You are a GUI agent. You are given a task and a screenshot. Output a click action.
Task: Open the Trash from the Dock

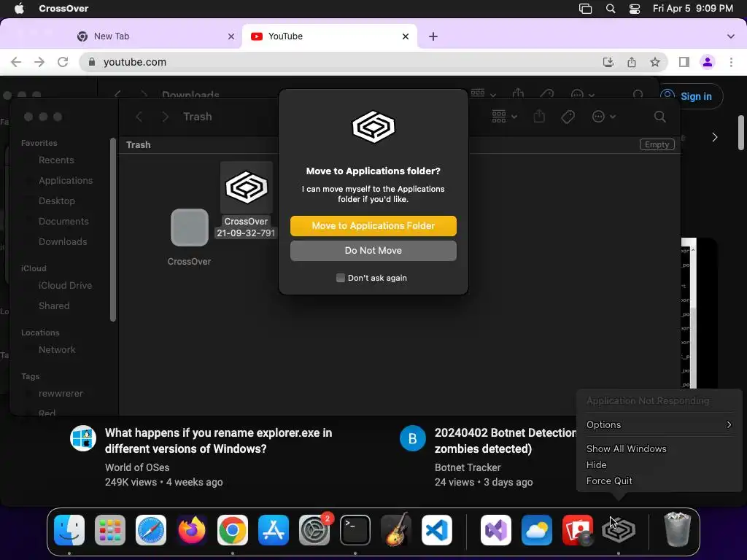tap(678, 529)
